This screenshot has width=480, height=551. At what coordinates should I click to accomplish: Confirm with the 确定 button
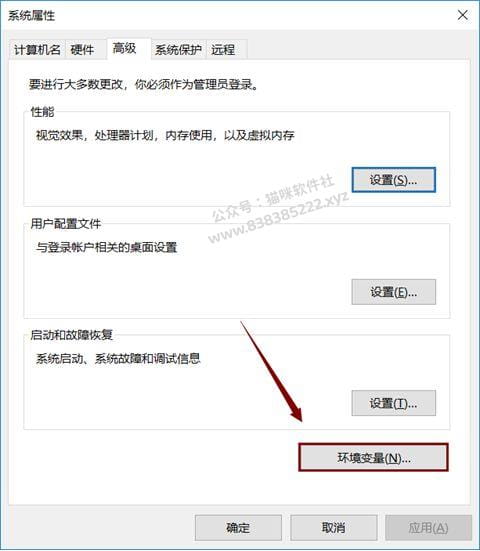click(238, 527)
